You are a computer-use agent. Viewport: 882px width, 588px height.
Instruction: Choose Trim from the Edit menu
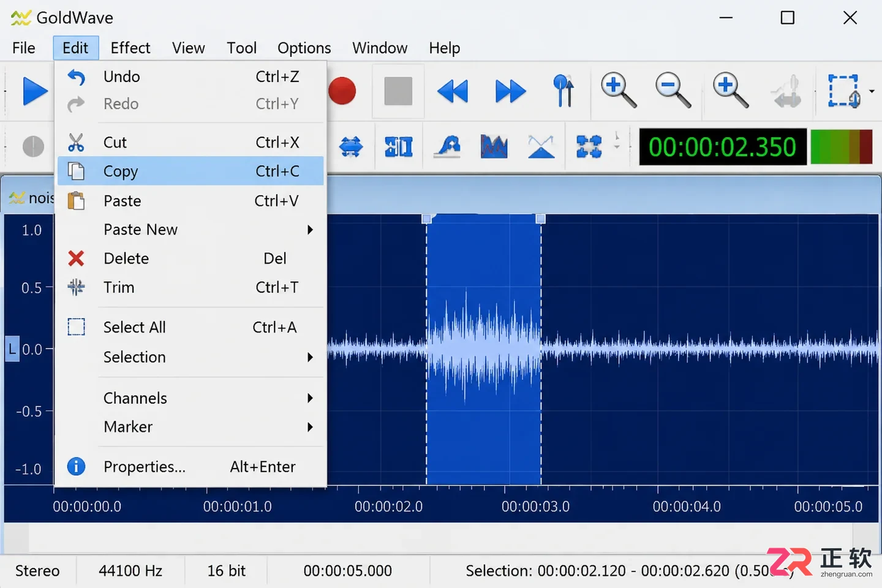coord(190,287)
